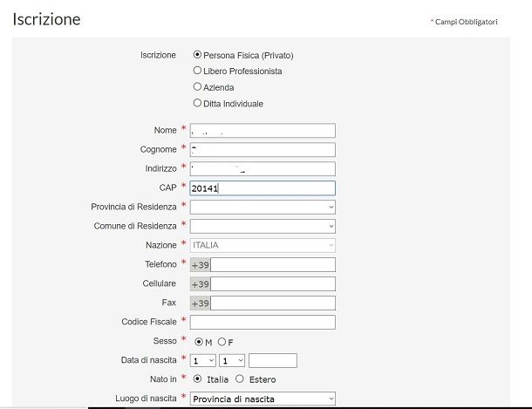Focus the Codice Fiscale input field

[x=263, y=322]
